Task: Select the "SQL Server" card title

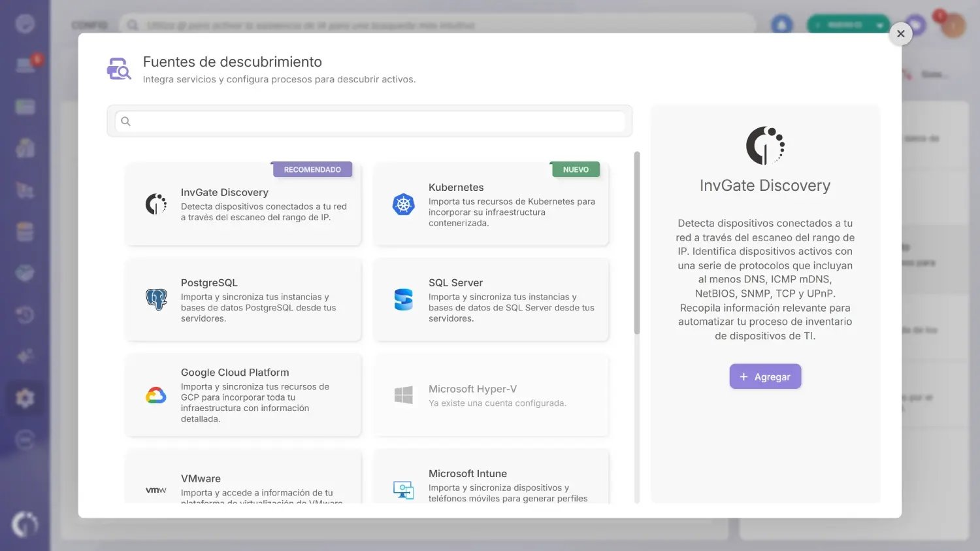Action: point(455,282)
